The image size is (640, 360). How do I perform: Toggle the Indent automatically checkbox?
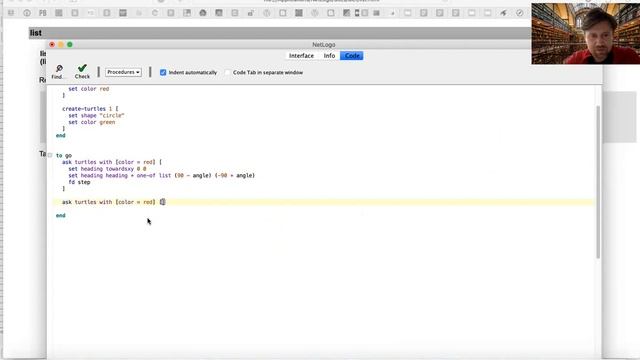point(163,72)
